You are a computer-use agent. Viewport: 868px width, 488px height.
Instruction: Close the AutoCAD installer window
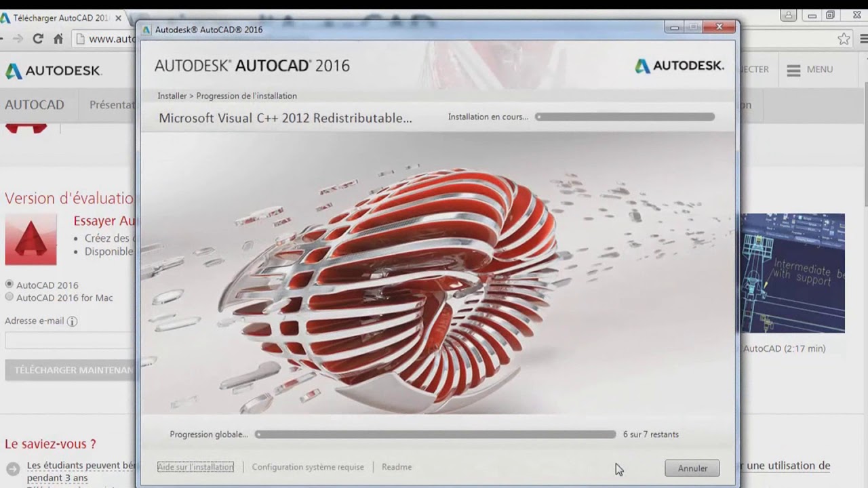coord(719,27)
